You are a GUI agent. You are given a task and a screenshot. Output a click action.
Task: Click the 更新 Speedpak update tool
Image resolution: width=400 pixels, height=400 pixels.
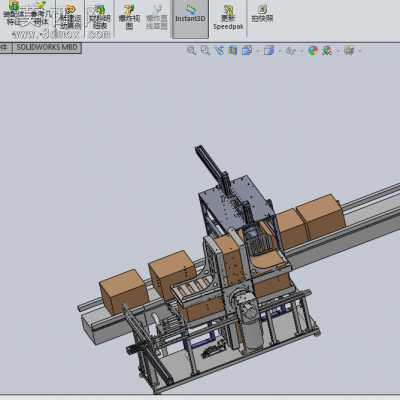[x=228, y=17]
